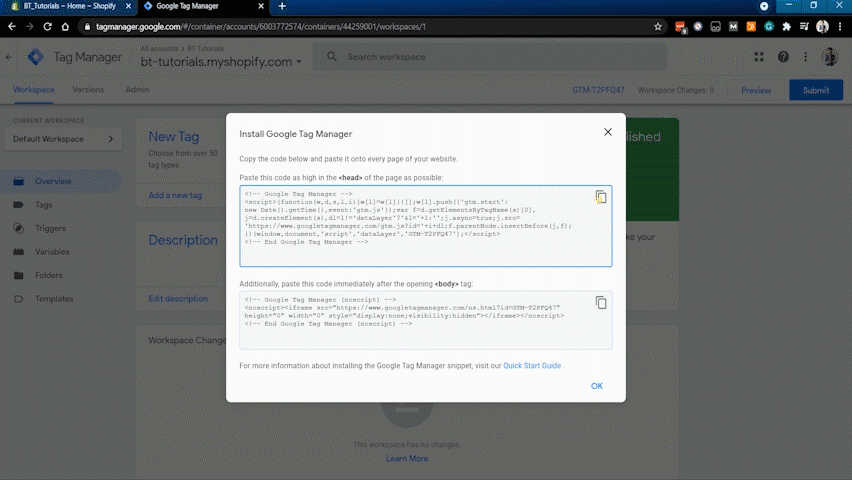Image resolution: width=852 pixels, height=480 pixels.
Task: Reload the current page
Action: click(x=47, y=27)
